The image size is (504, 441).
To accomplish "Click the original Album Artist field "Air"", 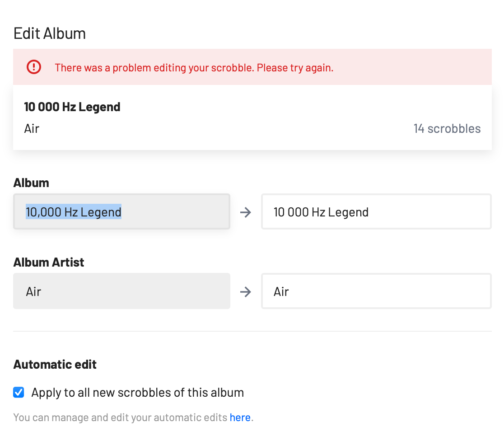I will pyautogui.click(x=121, y=291).
